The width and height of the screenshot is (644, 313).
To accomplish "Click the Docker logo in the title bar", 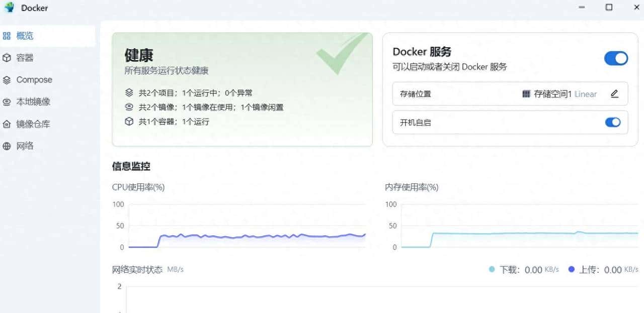I will pos(10,8).
